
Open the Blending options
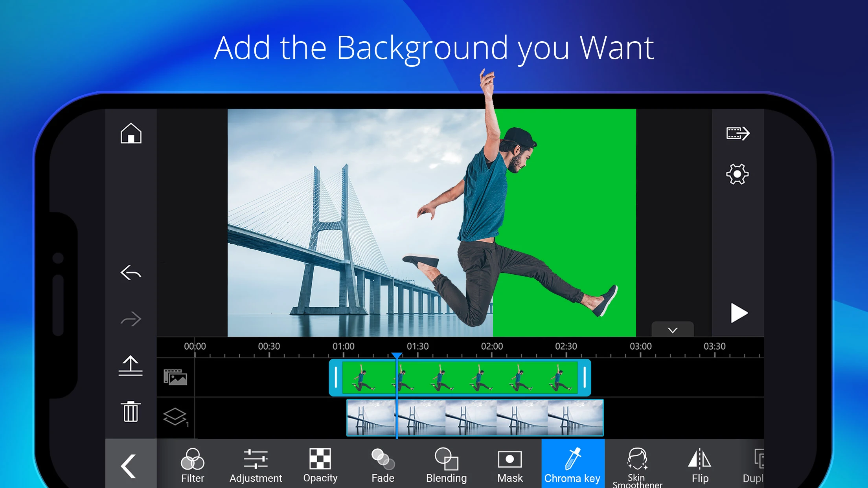pos(446,466)
